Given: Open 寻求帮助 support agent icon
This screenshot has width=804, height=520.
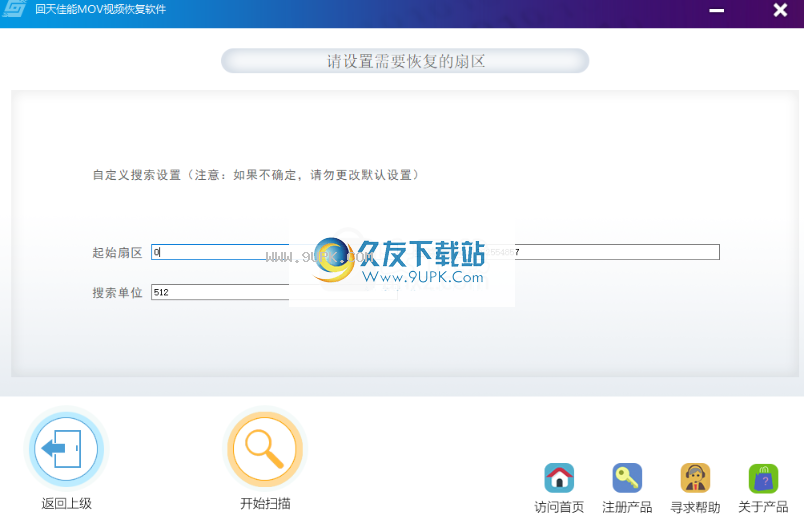Looking at the screenshot, I should [695, 477].
